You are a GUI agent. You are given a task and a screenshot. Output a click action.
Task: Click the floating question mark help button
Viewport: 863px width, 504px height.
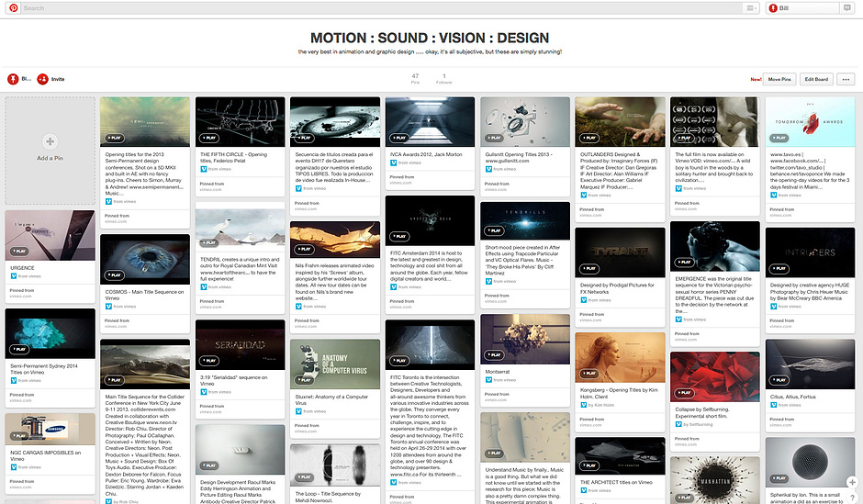852,497
